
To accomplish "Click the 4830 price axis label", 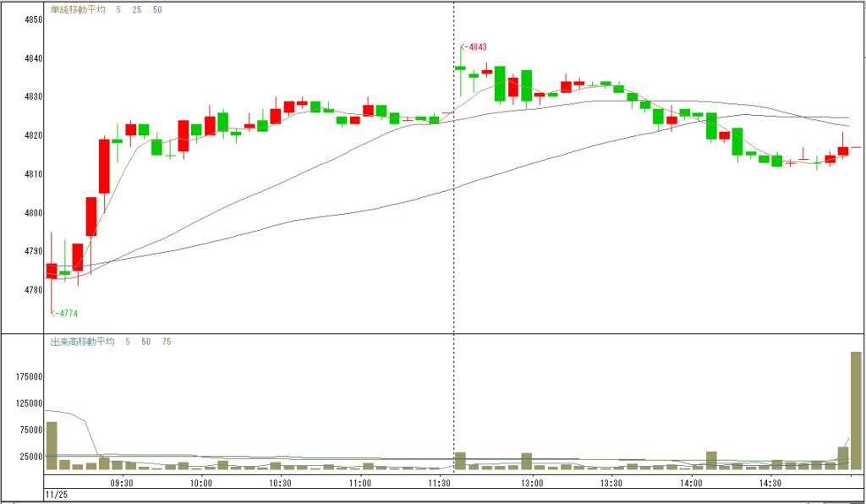I will pyautogui.click(x=34, y=96).
